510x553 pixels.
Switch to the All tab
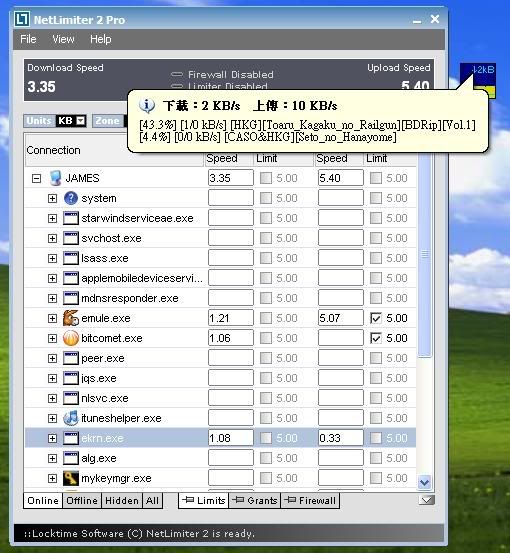point(152,500)
